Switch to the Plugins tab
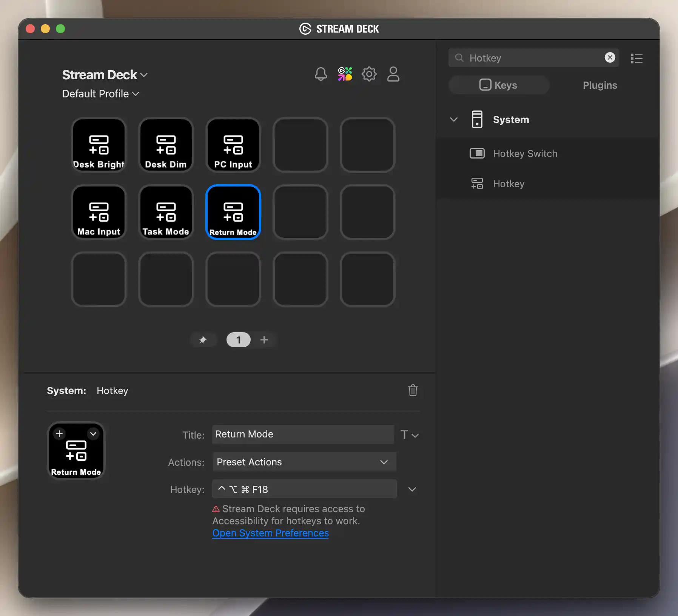The width and height of the screenshot is (678, 616). 600,85
